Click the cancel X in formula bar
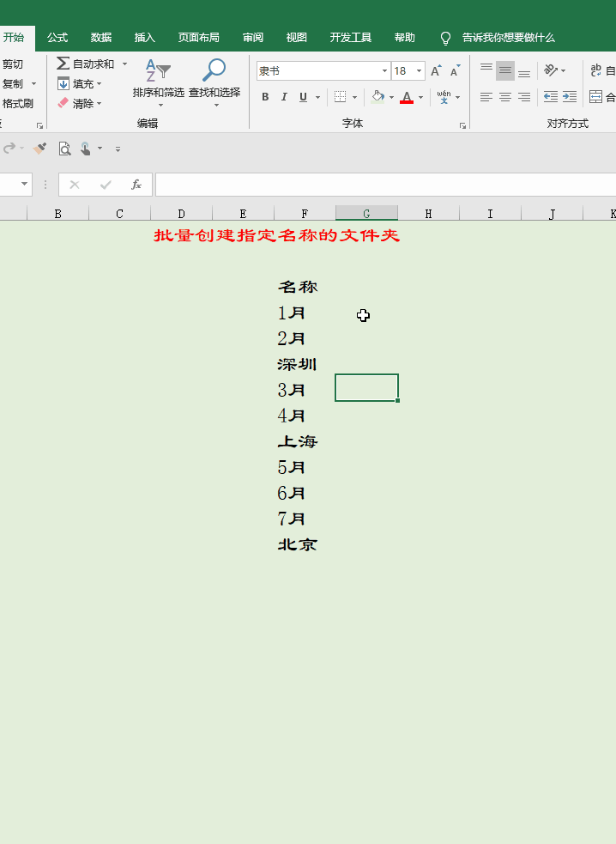Image resolution: width=616 pixels, height=844 pixels. pyautogui.click(x=75, y=185)
